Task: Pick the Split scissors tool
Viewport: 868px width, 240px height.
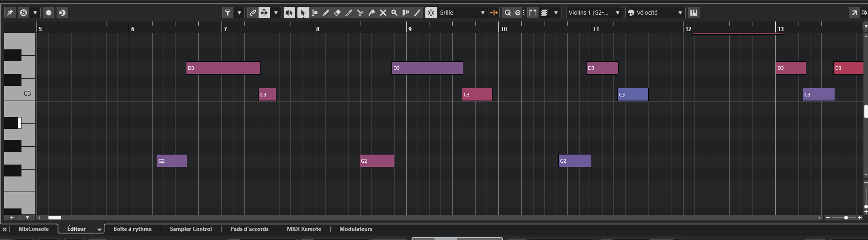Action: 360,13
